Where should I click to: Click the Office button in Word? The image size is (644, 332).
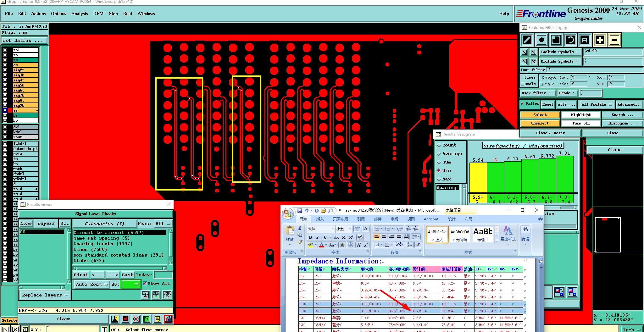288,214
